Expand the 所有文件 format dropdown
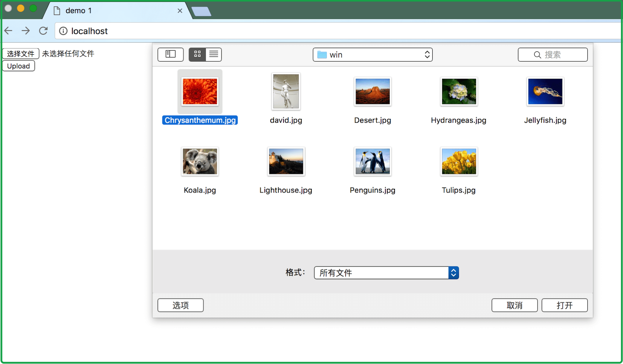Viewport: 623px width, 364px height. 386,273
